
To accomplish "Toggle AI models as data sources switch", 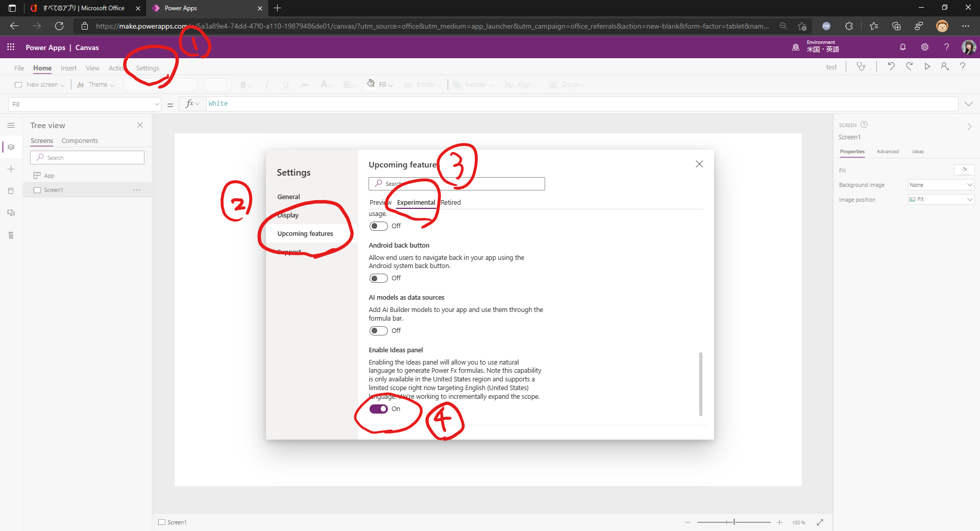I will (378, 331).
